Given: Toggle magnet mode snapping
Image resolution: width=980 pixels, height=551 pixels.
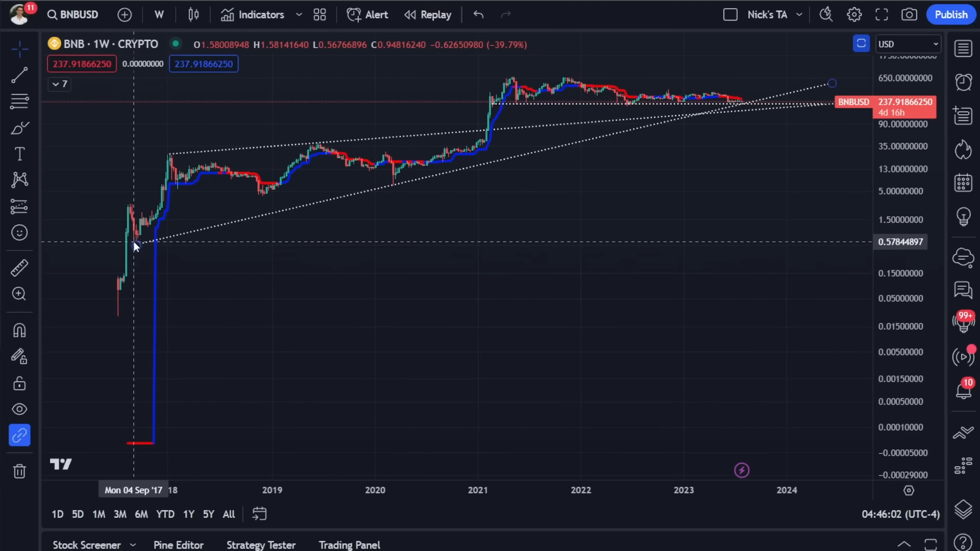Looking at the screenshot, I should [19, 330].
